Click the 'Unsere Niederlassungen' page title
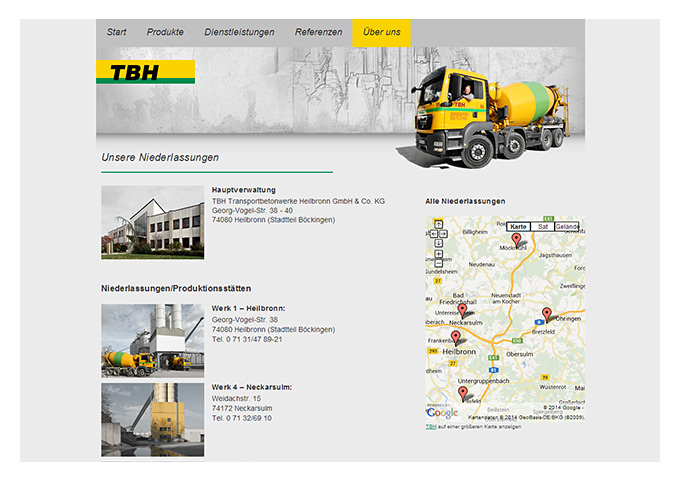 click(x=160, y=157)
